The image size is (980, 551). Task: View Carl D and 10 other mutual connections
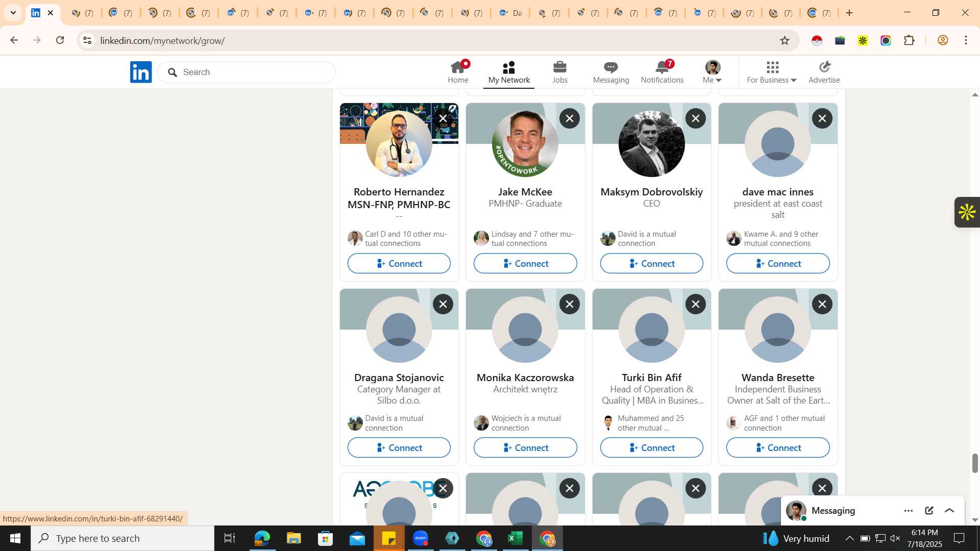(399, 239)
